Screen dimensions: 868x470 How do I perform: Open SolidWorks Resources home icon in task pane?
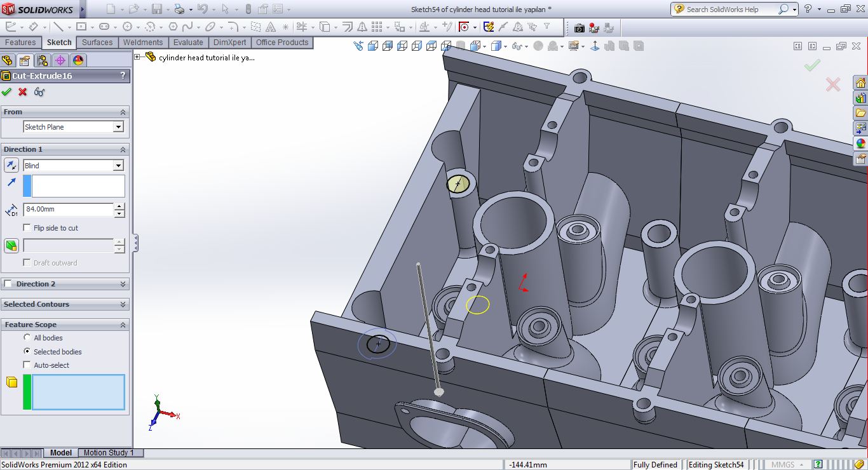[861, 83]
